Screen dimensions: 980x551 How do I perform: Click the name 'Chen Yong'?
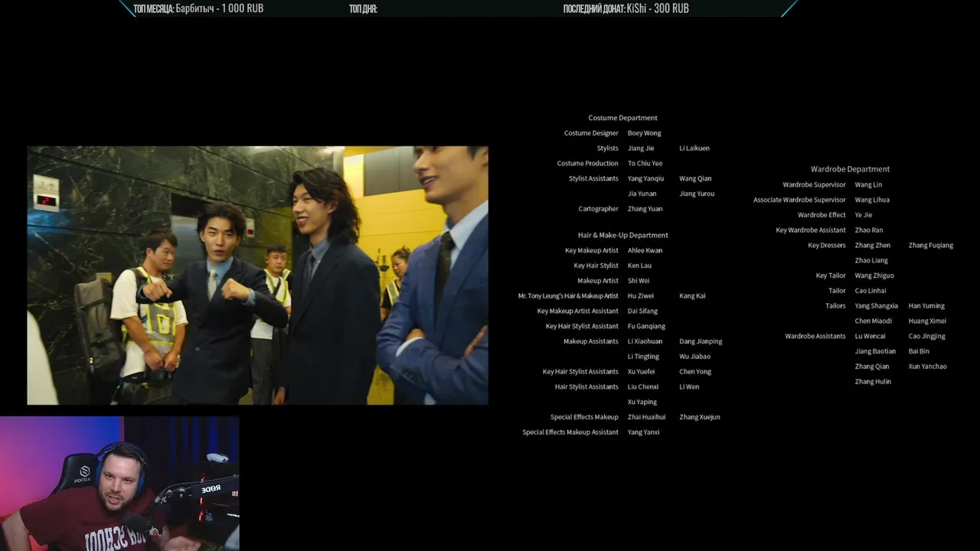pyautogui.click(x=695, y=372)
